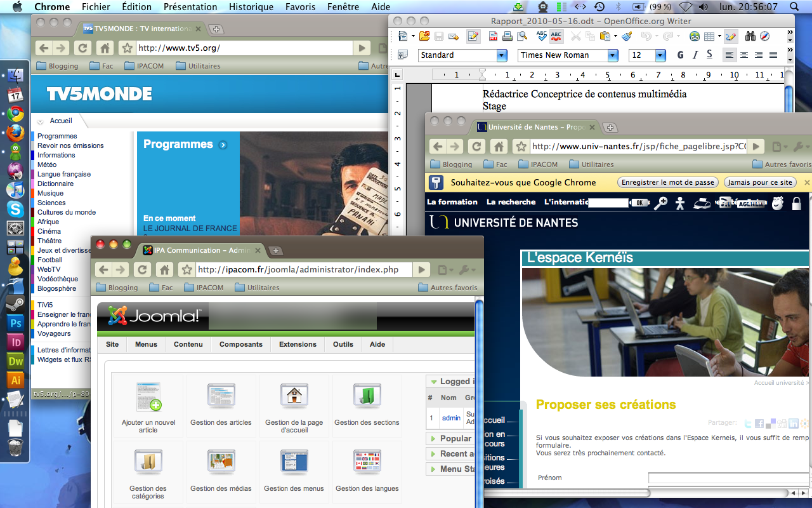The height and width of the screenshot is (508, 812).
Task: Set justified alignment in Writer toolbar
Action: [x=773, y=55]
